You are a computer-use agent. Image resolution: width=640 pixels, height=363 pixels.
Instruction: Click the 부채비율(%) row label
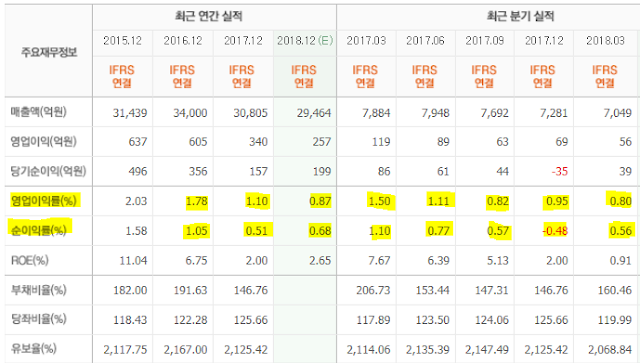(38, 290)
